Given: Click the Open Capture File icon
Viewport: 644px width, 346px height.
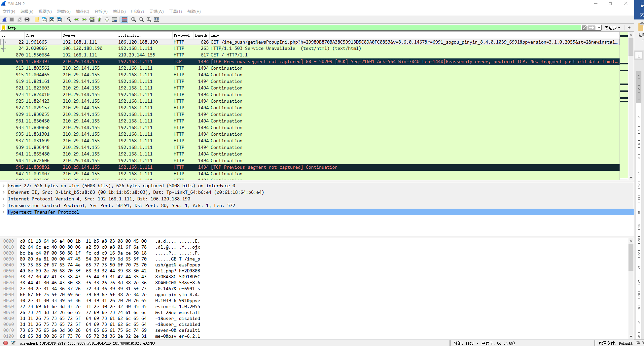Looking at the screenshot, I should point(36,19).
